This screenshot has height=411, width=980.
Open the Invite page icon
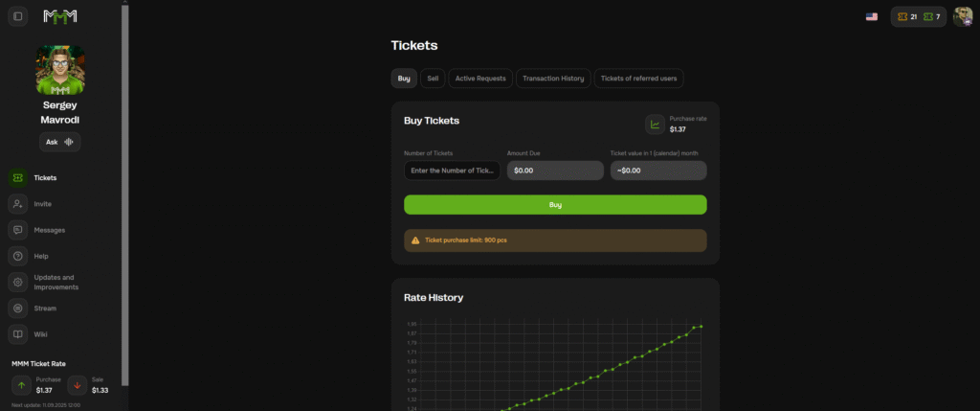click(x=18, y=204)
